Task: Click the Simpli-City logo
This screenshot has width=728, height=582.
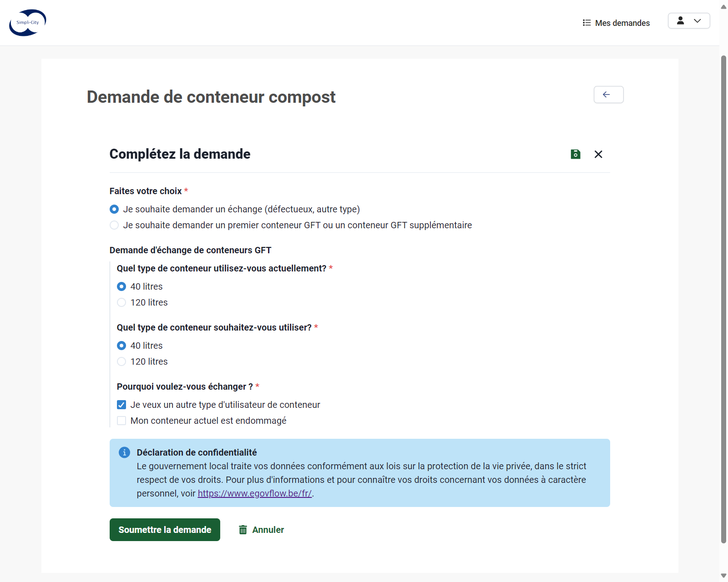Action: (28, 23)
